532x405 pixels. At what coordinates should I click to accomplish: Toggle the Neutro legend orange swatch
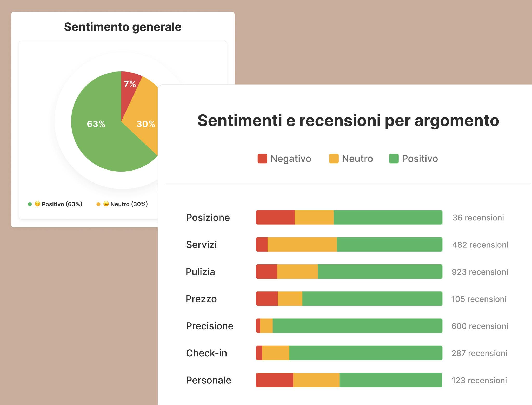point(334,159)
